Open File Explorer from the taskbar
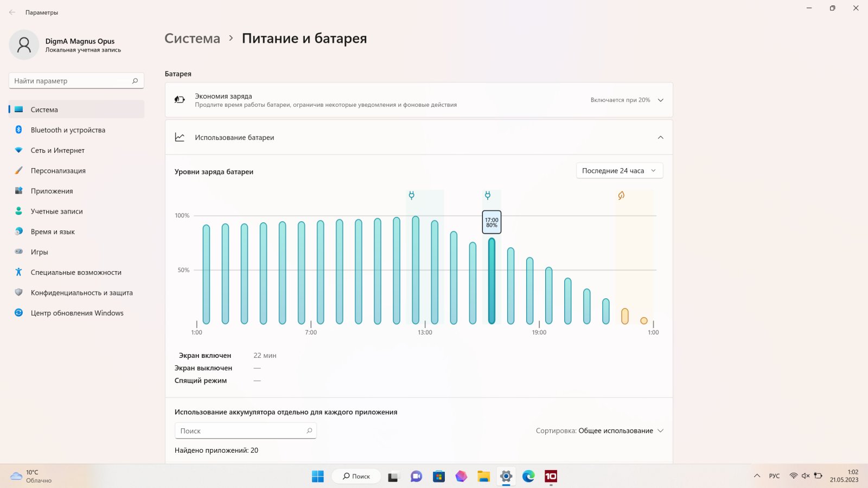868x488 pixels. (x=483, y=476)
